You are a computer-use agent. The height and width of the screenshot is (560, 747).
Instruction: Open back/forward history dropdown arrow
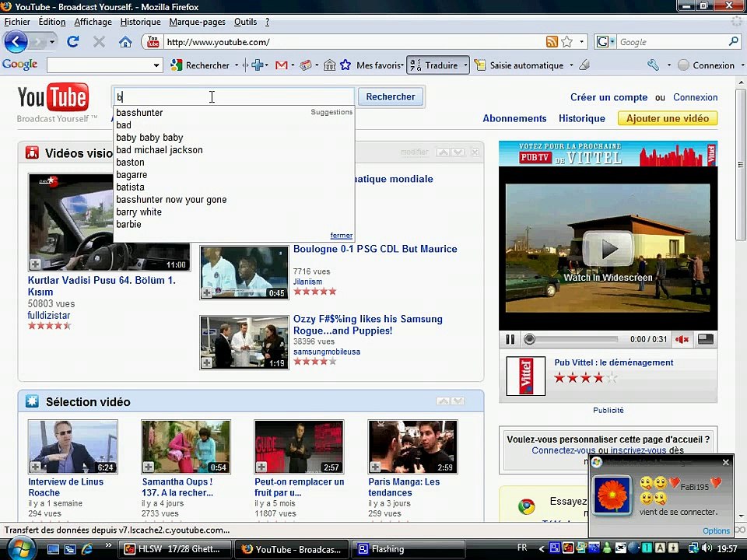tap(52, 42)
